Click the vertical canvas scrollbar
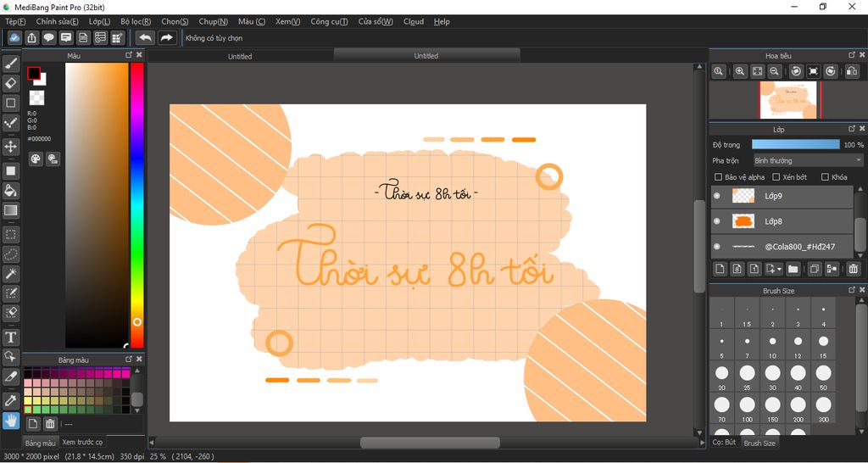The height and width of the screenshot is (463, 868). [699, 246]
